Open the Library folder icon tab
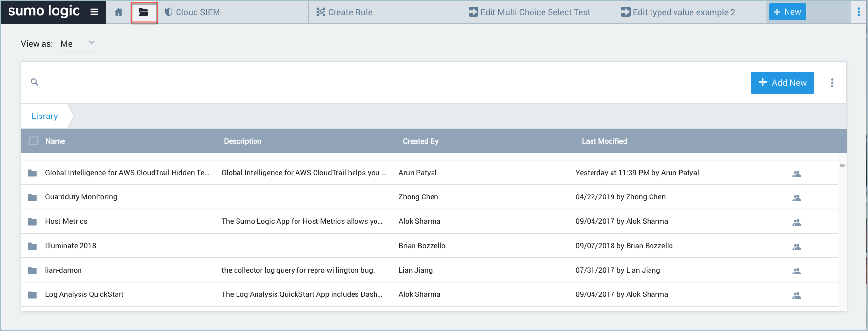Image resolution: width=868 pixels, height=331 pixels. [143, 12]
